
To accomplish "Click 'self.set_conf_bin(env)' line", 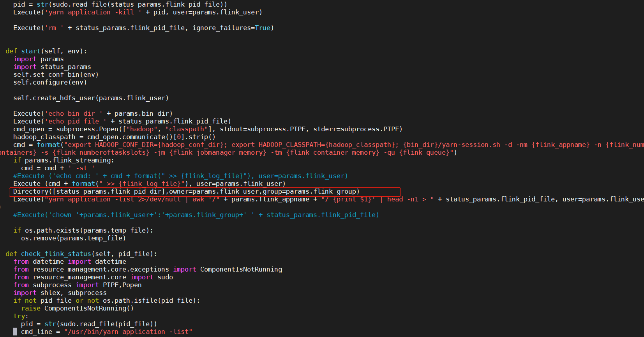I will [56, 74].
